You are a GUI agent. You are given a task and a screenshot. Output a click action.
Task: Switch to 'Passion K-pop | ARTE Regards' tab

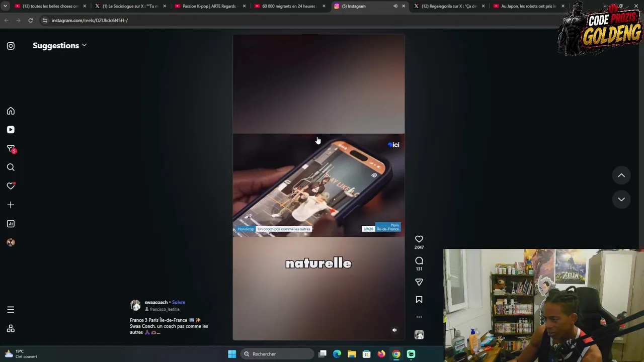[209, 6]
